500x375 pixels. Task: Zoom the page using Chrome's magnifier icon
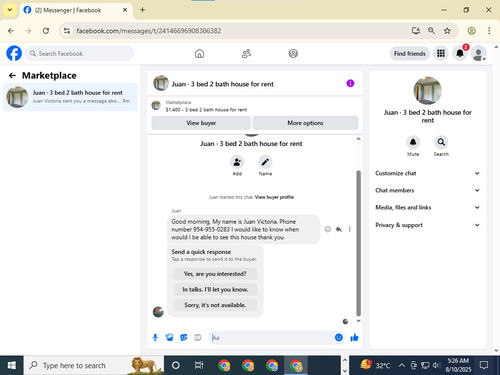pyautogui.click(x=431, y=31)
